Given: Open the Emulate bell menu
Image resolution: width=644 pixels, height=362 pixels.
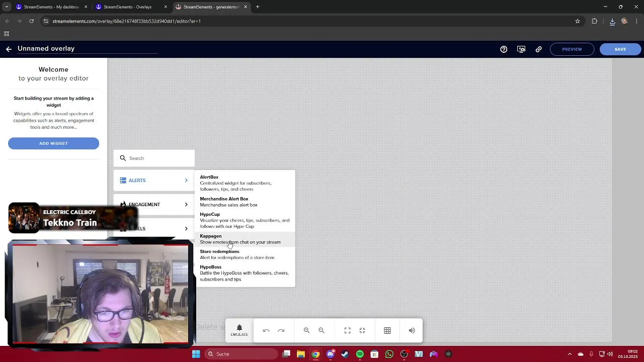Looking at the screenshot, I should [239, 330].
